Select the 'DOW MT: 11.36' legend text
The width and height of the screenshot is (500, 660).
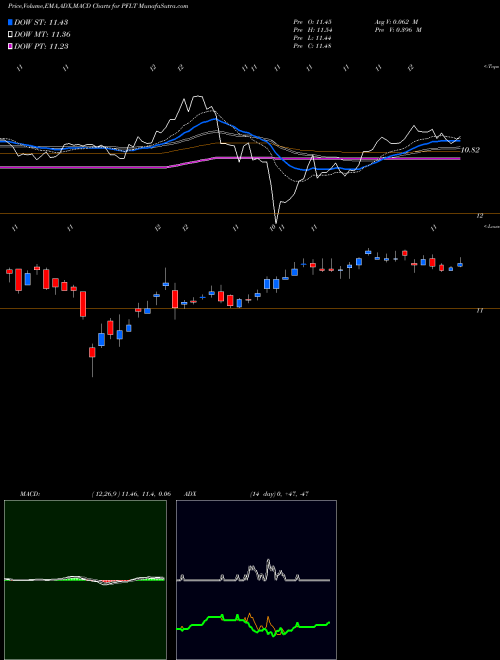coord(42,35)
